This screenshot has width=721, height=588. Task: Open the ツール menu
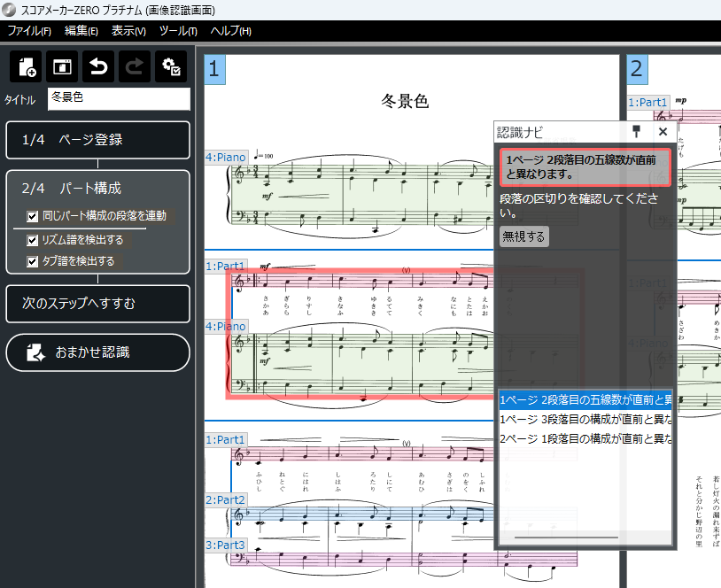point(177,31)
